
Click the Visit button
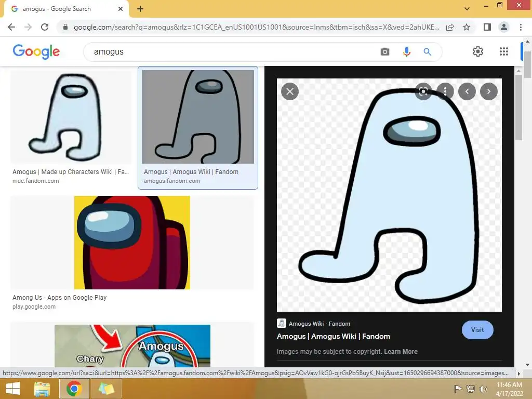point(477,330)
